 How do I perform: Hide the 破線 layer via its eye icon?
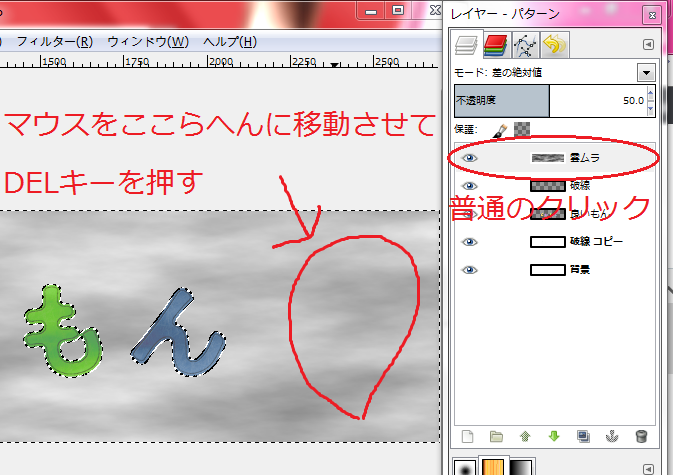[x=469, y=186]
